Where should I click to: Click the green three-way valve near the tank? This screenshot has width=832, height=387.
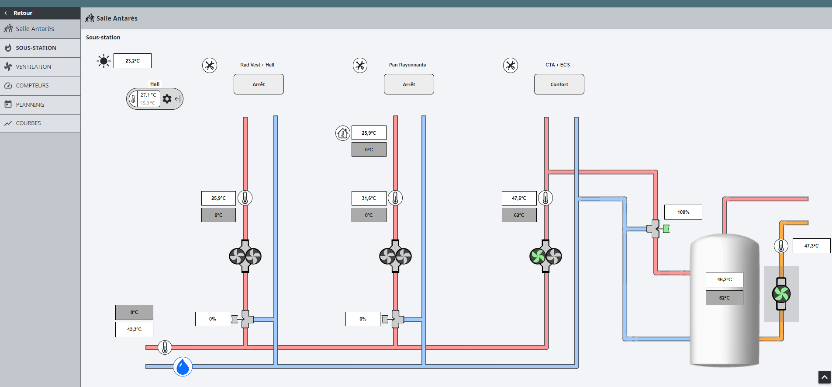tap(658, 229)
